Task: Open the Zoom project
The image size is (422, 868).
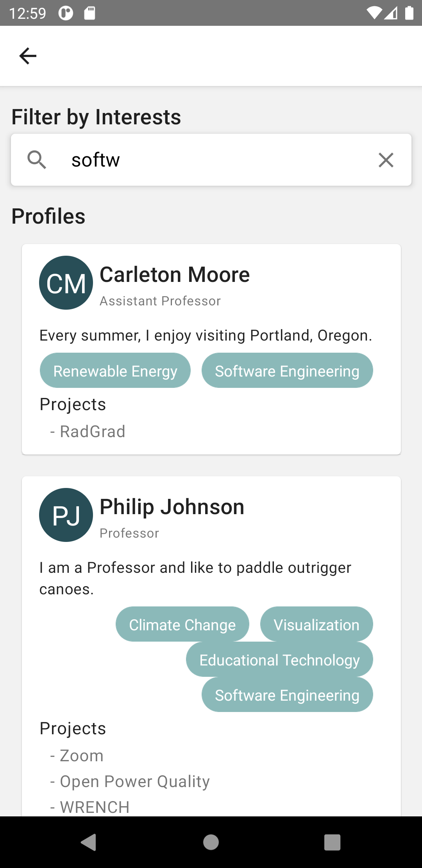Action: tap(82, 756)
